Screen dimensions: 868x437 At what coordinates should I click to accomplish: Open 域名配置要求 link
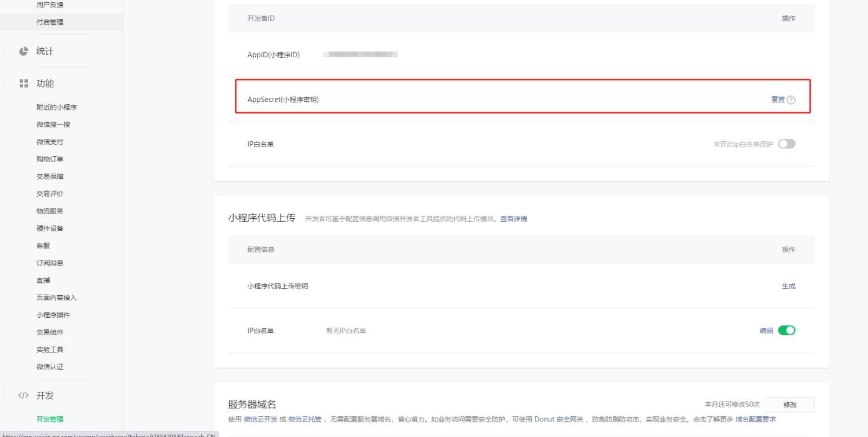click(755, 419)
